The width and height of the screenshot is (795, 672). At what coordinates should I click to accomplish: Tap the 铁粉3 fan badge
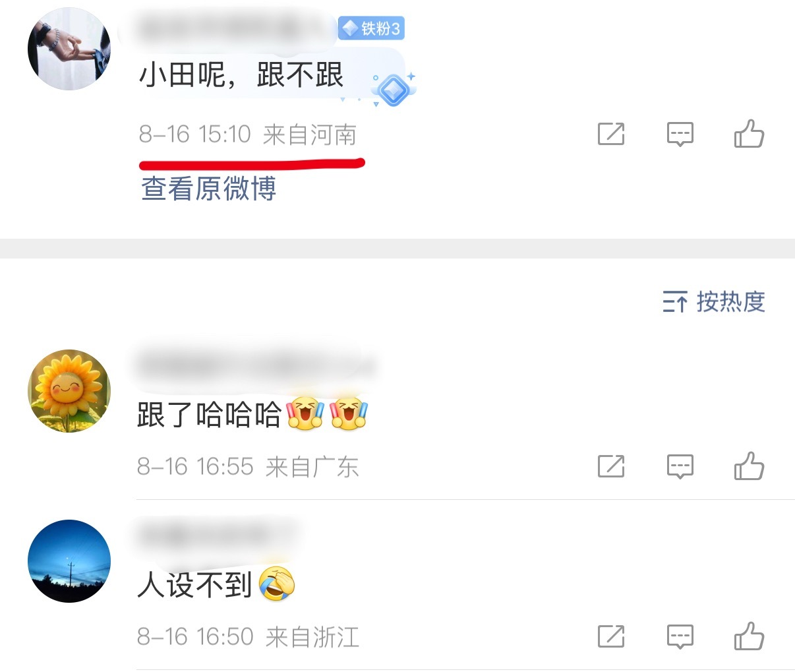[371, 28]
